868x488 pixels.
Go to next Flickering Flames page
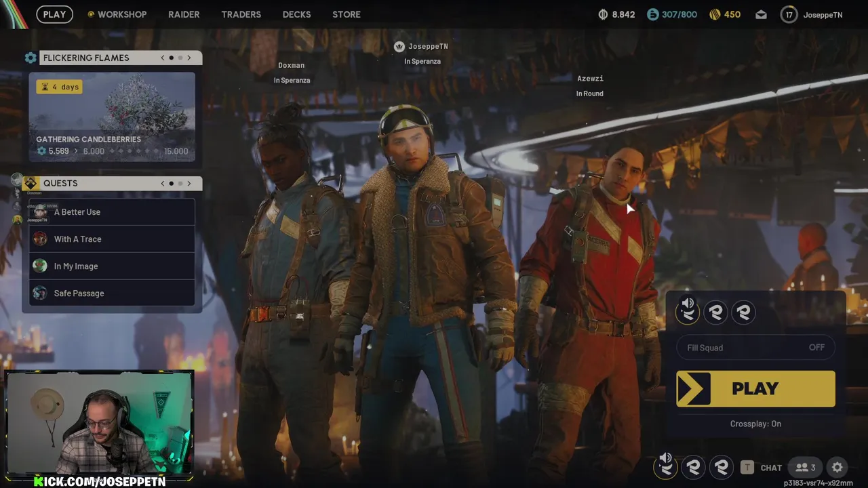click(x=189, y=58)
